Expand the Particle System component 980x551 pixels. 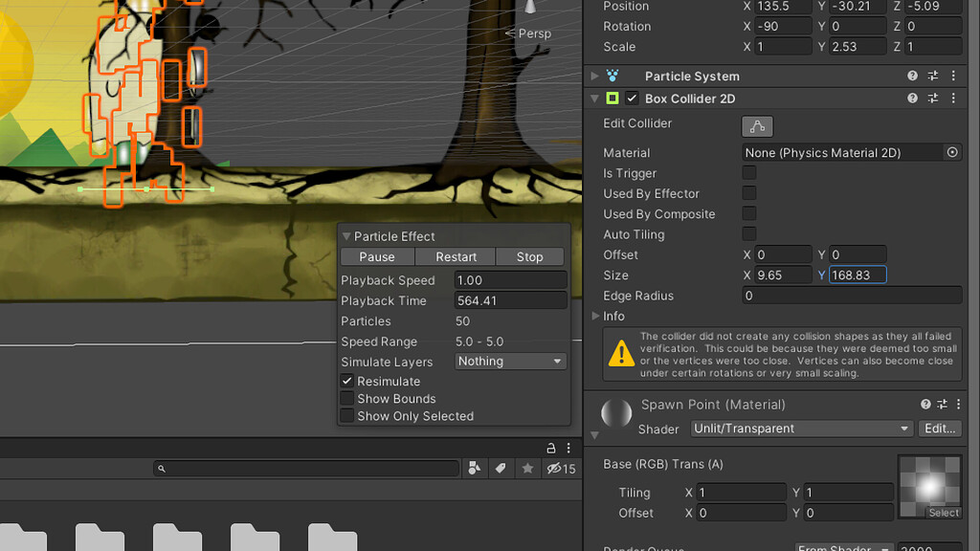coord(596,76)
